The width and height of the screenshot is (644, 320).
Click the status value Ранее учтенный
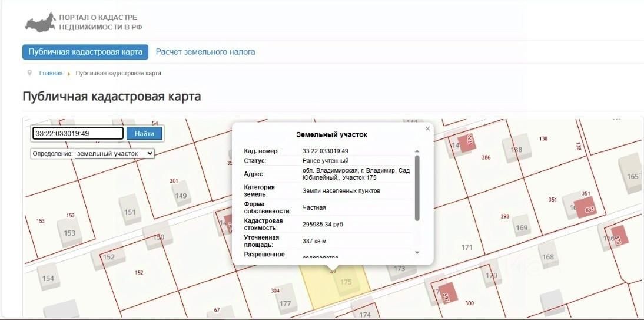[326, 160]
